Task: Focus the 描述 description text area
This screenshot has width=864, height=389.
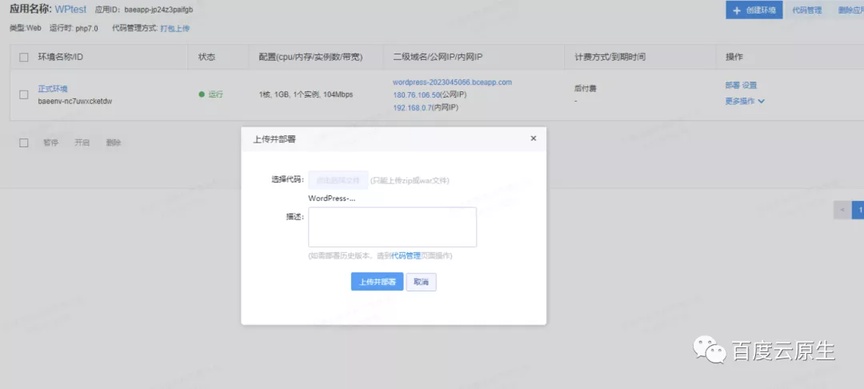Action: [x=392, y=227]
